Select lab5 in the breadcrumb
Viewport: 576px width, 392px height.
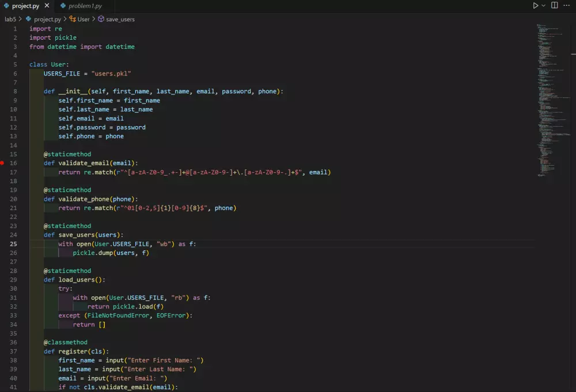tap(10, 19)
